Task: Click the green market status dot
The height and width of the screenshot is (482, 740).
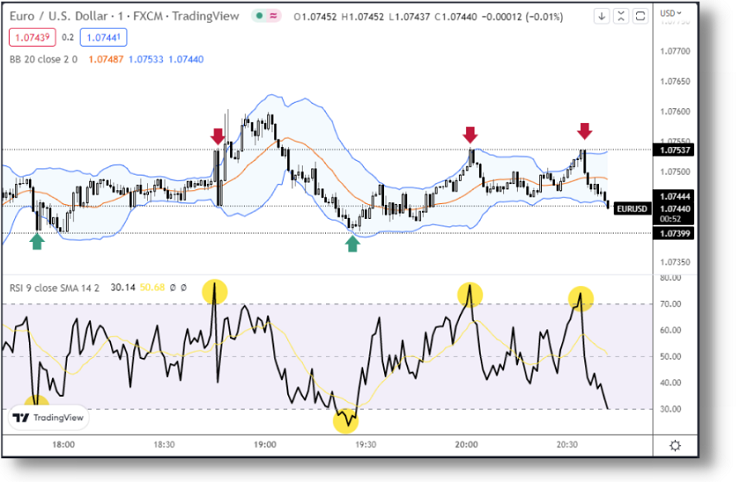Action: click(259, 16)
